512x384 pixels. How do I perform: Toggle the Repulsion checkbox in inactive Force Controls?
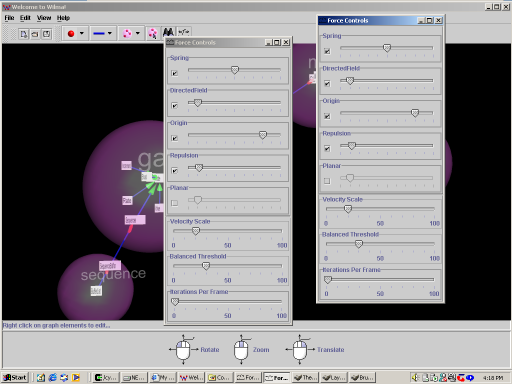[174, 171]
